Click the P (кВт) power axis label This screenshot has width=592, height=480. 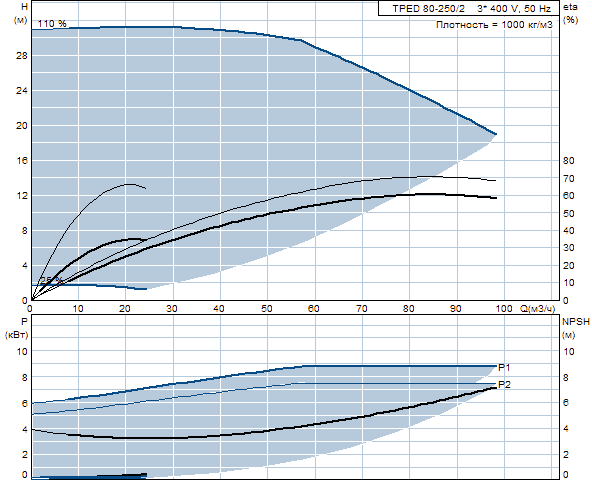[17, 328]
